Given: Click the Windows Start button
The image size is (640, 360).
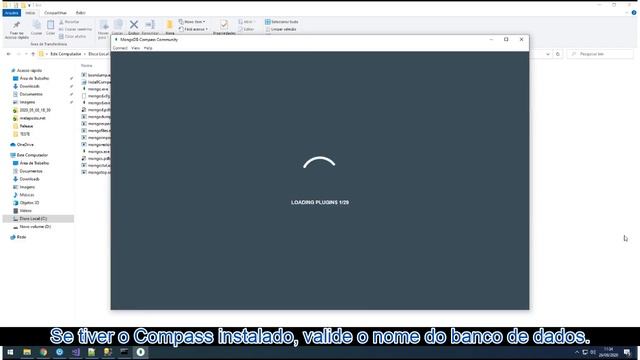Looking at the screenshot, I should tap(10, 352).
